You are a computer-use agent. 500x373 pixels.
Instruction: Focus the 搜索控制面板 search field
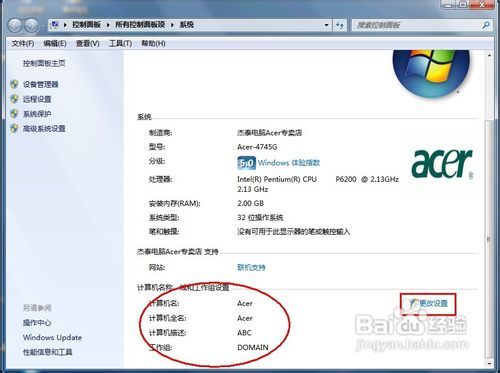pyautogui.click(x=422, y=25)
